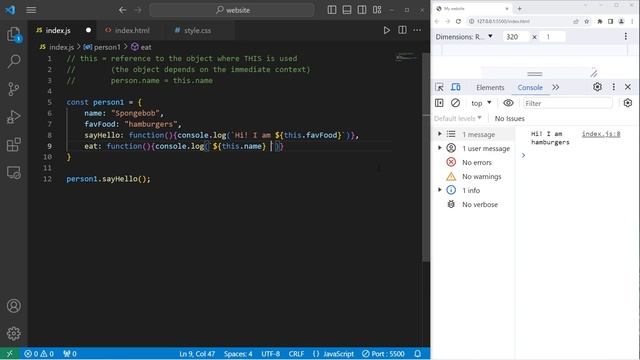Open the Run and Debug view
Image resolution: width=640 pixels, height=360 pixels.
(x=13, y=117)
